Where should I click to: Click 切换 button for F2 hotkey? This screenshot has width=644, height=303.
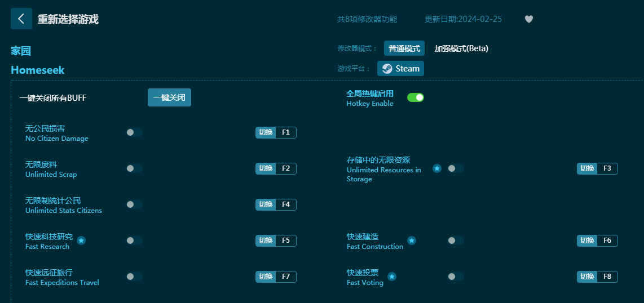click(266, 168)
